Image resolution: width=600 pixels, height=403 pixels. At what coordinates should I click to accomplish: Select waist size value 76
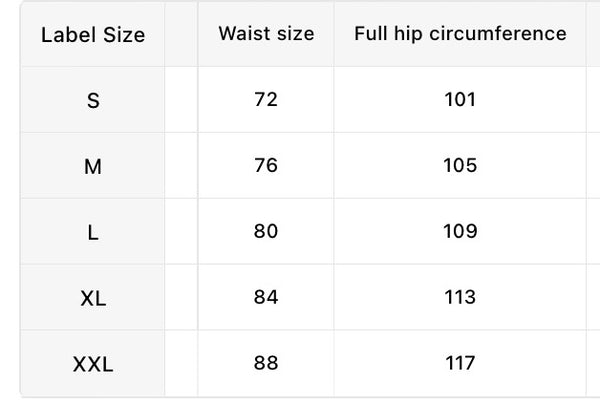(x=266, y=165)
